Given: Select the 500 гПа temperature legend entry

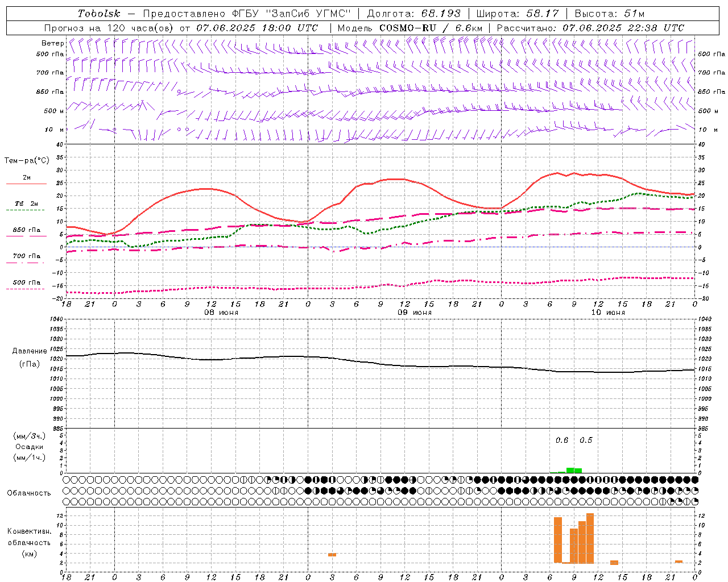Looking at the screenshot, I should click(27, 282).
